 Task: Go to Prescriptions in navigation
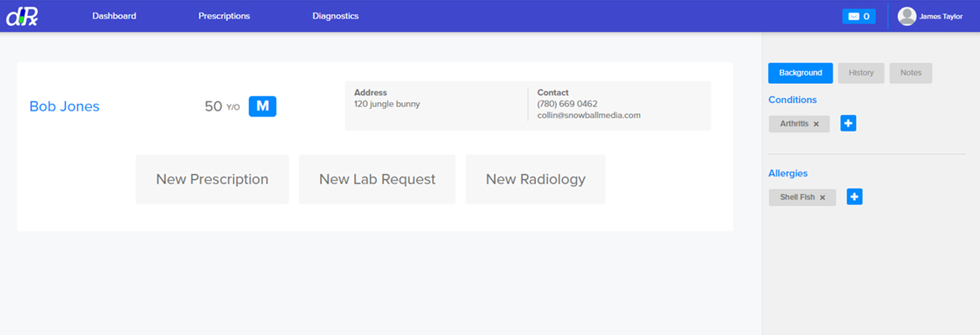pyautogui.click(x=224, y=16)
